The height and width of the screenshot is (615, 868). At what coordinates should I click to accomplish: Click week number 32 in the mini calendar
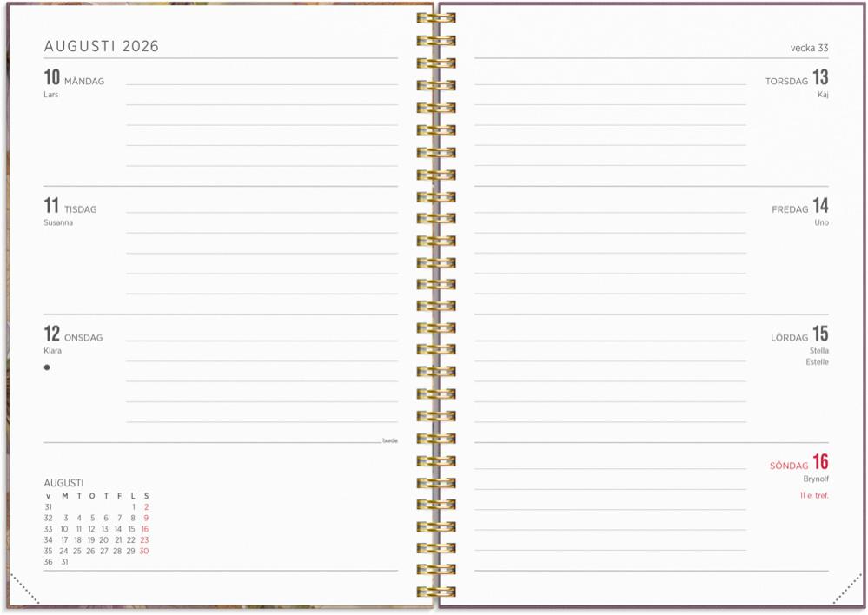48,518
